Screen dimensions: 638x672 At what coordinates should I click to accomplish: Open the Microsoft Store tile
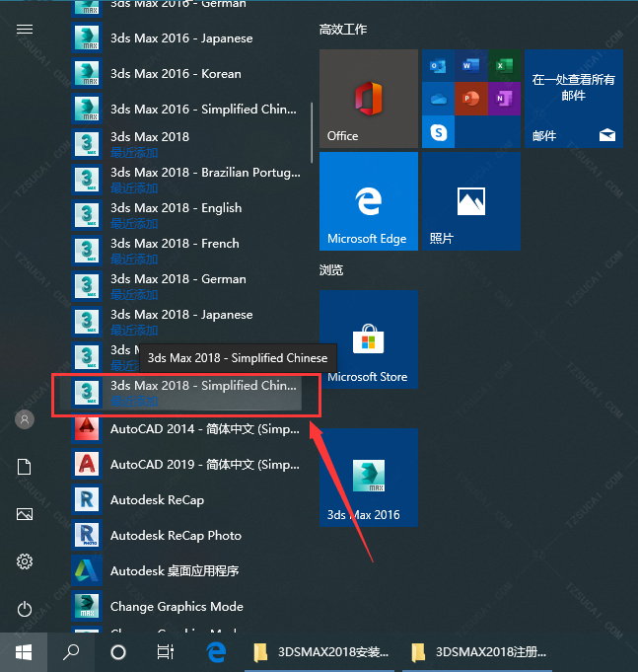369,339
